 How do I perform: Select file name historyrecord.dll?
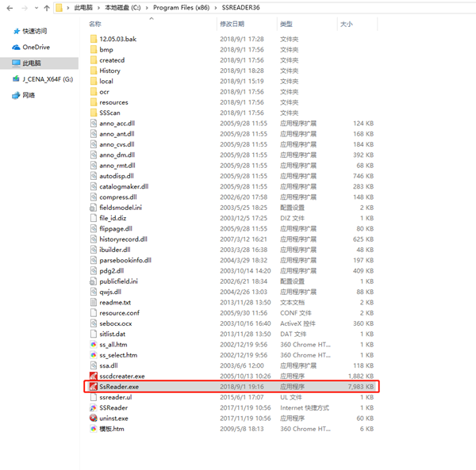124,239
